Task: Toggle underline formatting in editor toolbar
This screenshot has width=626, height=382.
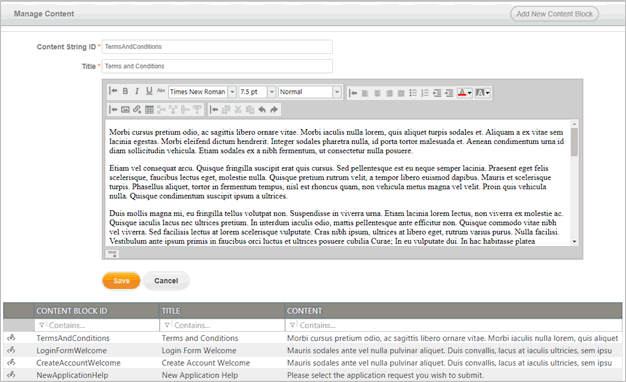Action: click(149, 91)
